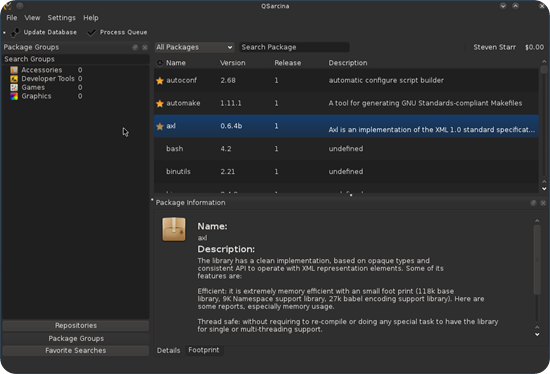550x374 pixels.
Task: Toggle the favorite star for automake
Action: coord(160,103)
